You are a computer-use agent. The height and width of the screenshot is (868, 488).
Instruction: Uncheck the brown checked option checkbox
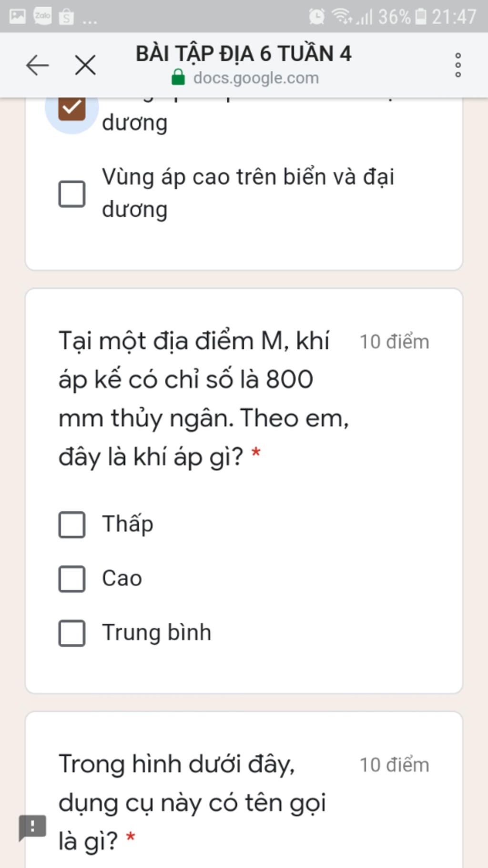point(72,108)
